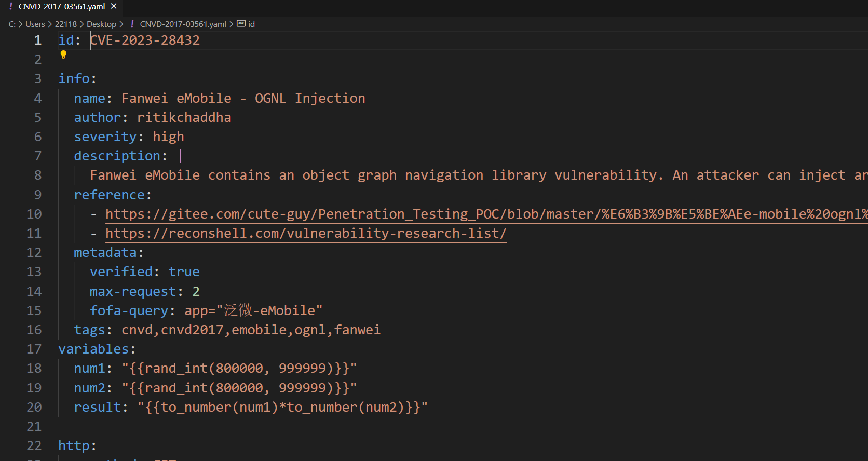Viewport: 868px width, 461px height.
Task: Click the 'result' variable key
Action: (x=97, y=407)
